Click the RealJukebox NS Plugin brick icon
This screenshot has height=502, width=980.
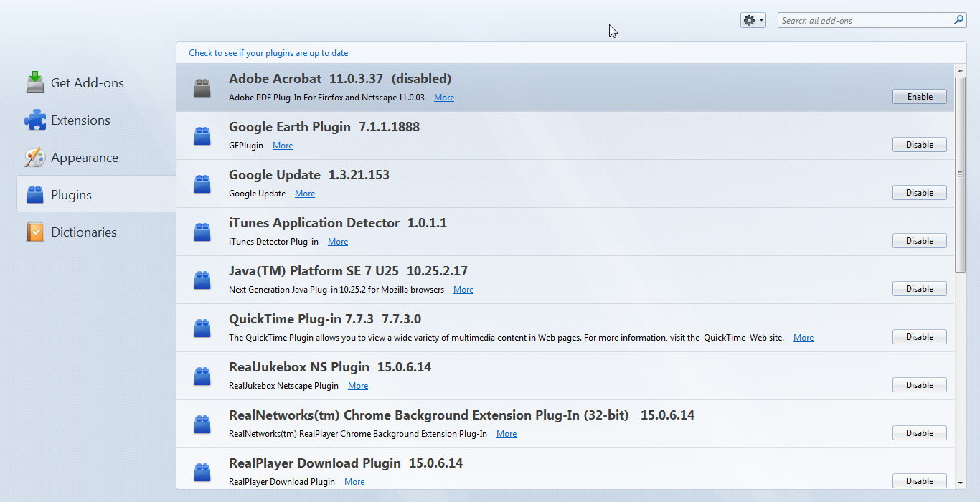pos(202,376)
